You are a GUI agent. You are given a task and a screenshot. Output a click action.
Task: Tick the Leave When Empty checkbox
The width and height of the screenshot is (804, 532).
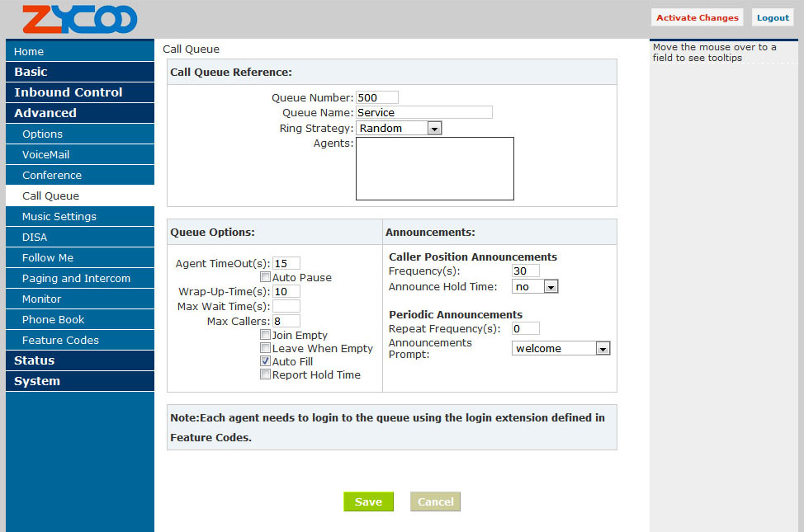[x=266, y=349]
